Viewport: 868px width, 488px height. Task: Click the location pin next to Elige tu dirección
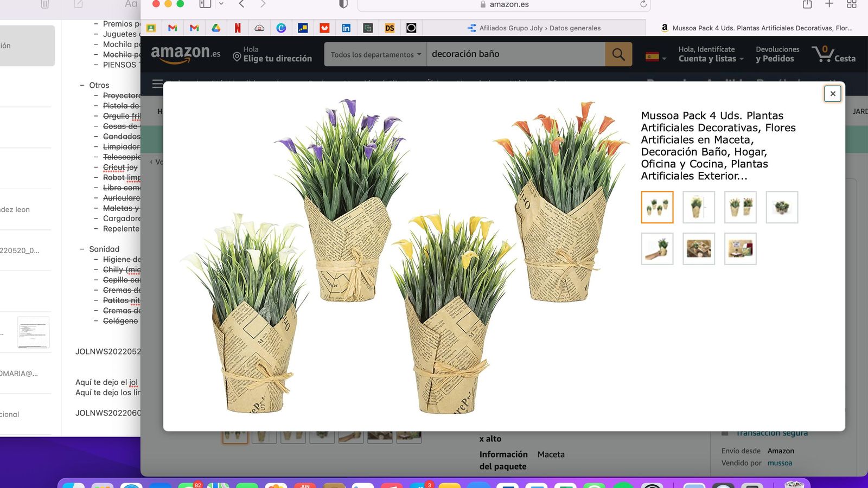click(x=237, y=55)
